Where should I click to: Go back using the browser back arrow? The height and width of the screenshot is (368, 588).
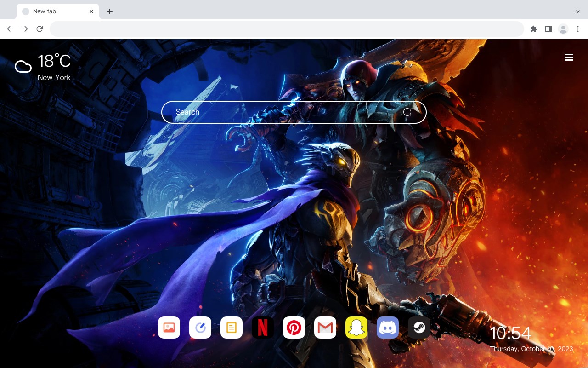10,29
